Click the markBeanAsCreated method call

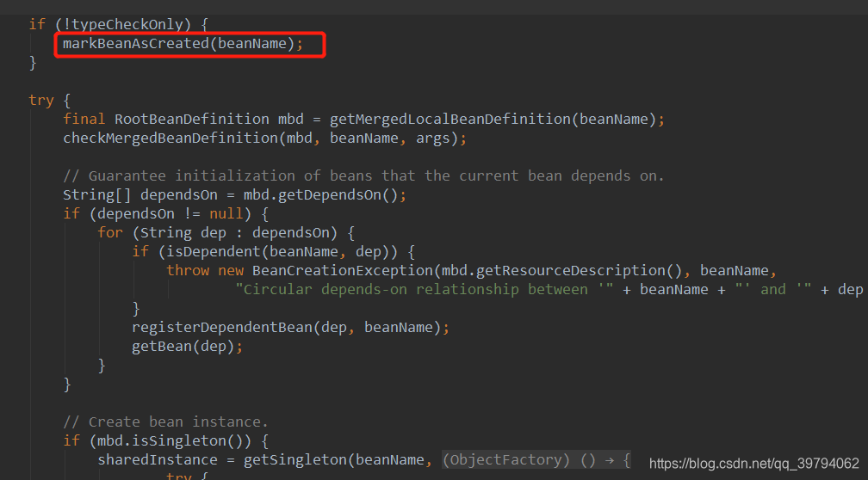coord(136,43)
